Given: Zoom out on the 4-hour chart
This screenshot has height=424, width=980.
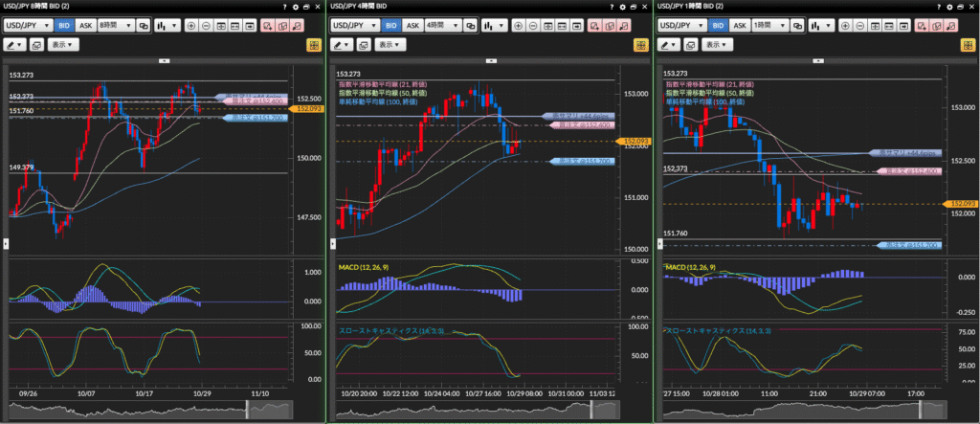Looking at the screenshot, I should [x=534, y=26].
